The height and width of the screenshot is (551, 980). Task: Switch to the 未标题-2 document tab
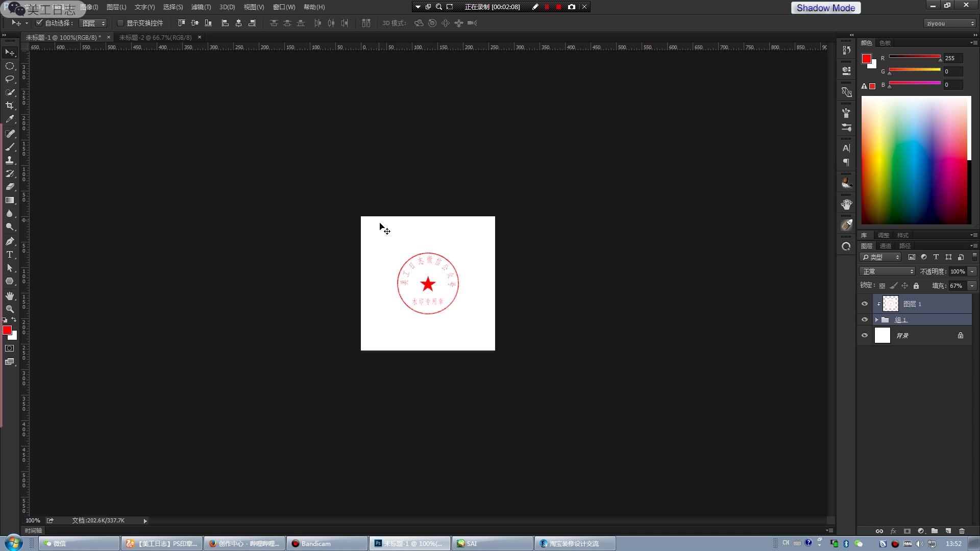point(156,37)
